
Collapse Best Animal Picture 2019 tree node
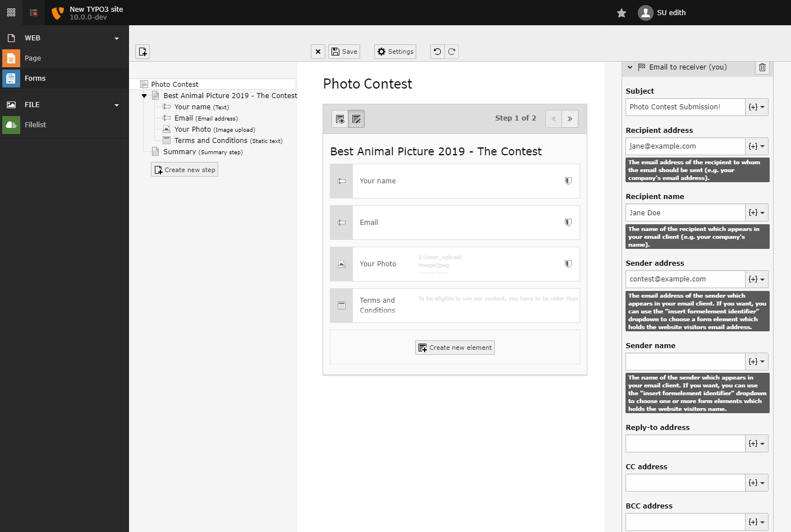144,96
